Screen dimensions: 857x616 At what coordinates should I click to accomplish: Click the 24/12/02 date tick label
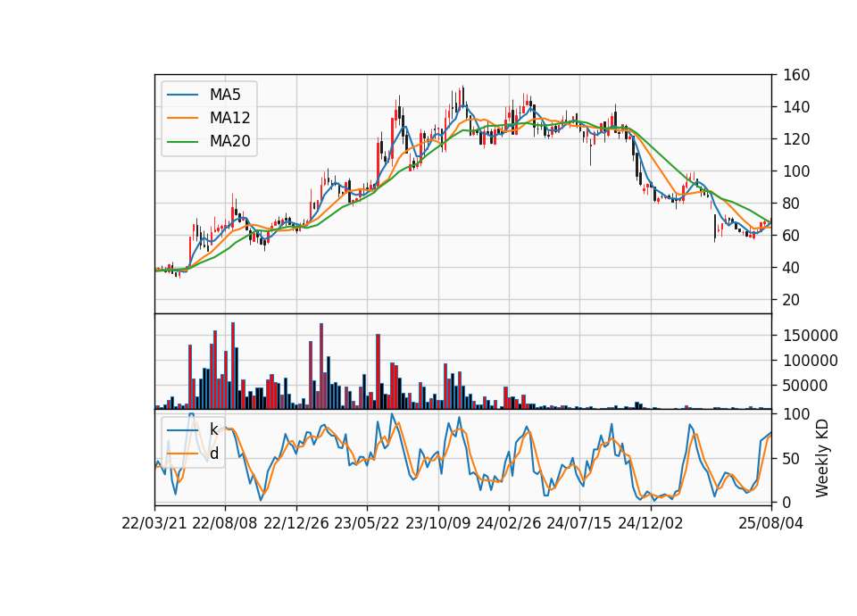tap(651, 523)
